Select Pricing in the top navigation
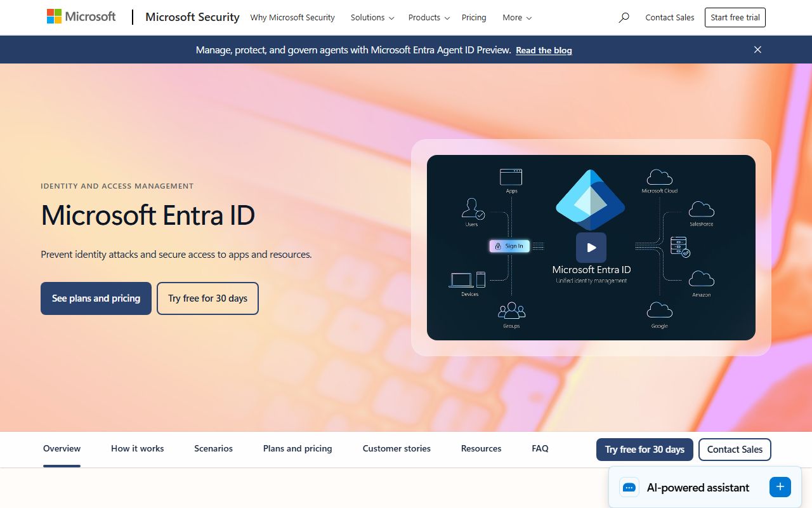 tap(474, 18)
